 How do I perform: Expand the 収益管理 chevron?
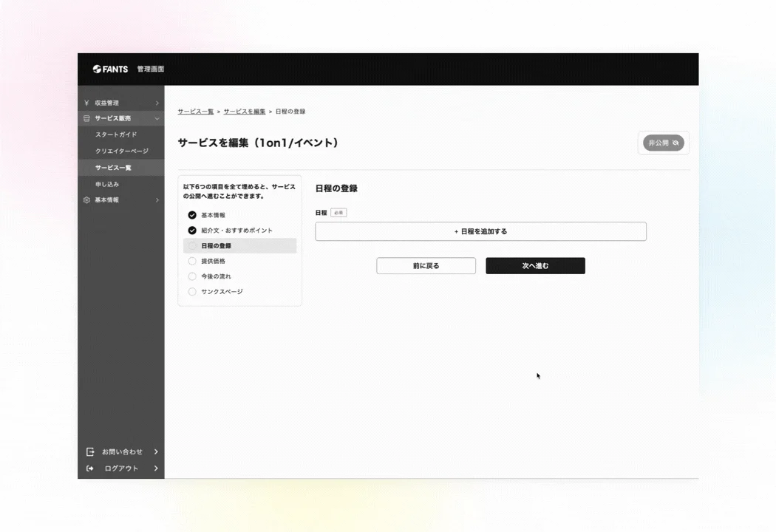(x=156, y=102)
